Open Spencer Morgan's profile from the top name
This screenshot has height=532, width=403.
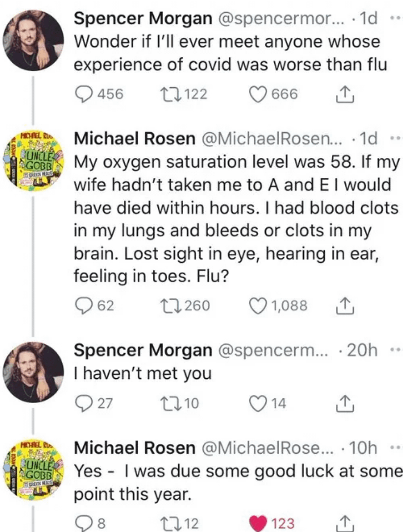click(143, 18)
